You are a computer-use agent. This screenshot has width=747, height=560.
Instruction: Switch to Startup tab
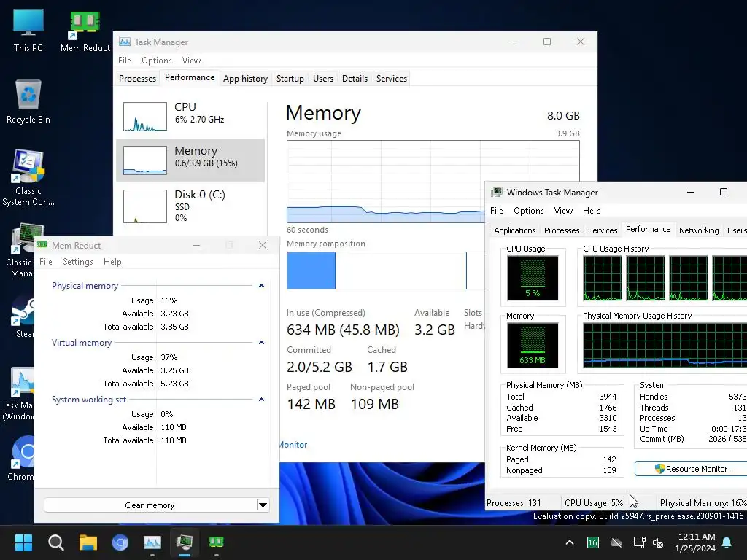pos(290,79)
